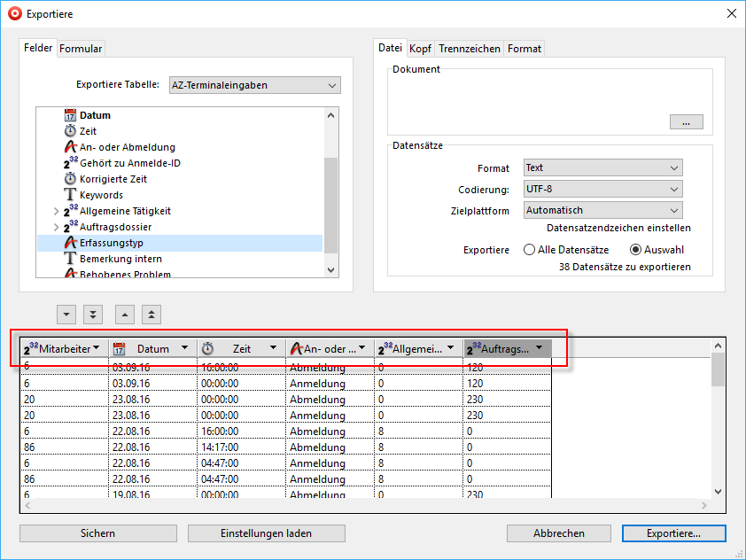
Task: Click the move down arrow button
Action: [x=66, y=315]
